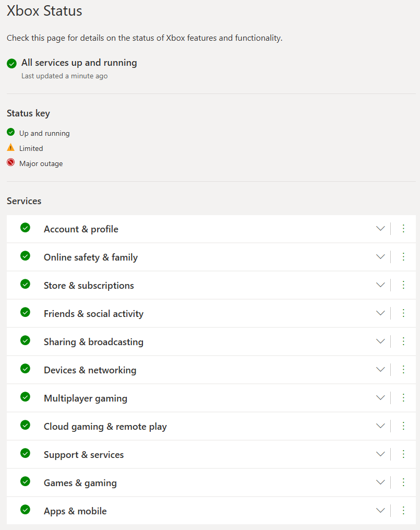The image size is (420, 530).
Task: Expand Support & services details
Action: point(380,454)
